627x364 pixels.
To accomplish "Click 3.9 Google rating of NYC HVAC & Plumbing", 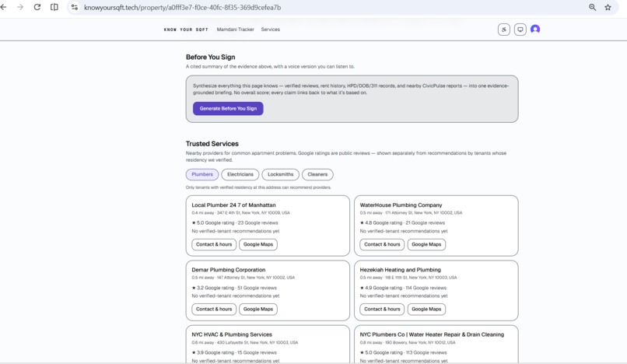I will 215,352.
